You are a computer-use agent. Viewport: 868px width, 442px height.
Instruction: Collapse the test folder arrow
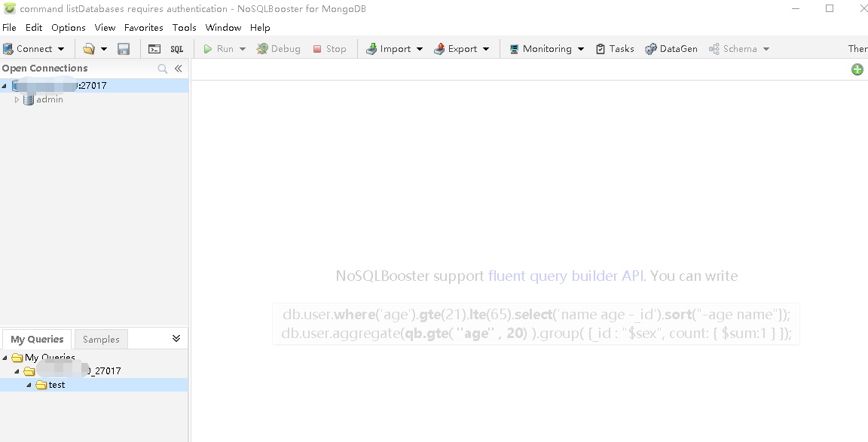pyautogui.click(x=29, y=385)
